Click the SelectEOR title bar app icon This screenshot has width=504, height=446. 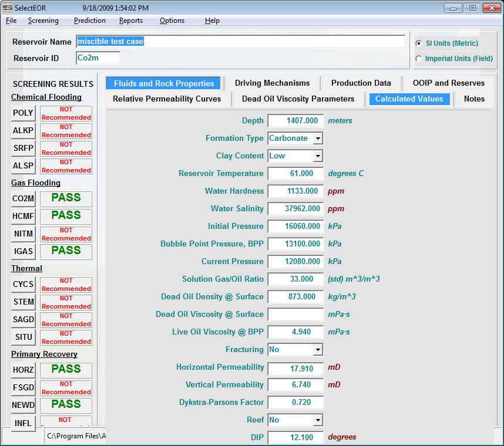coord(8,8)
